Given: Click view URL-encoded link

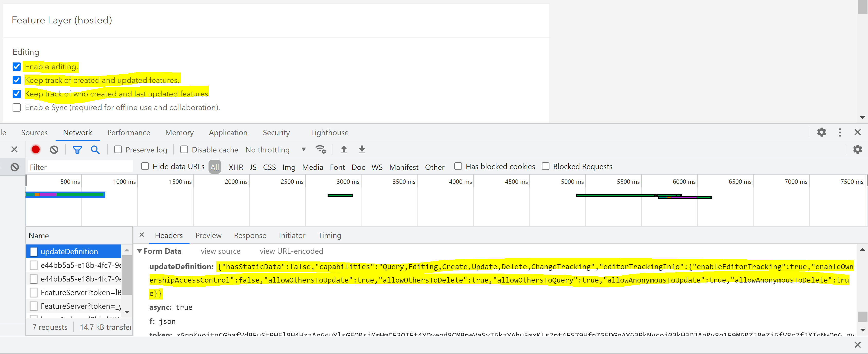Looking at the screenshot, I should pyautogui.click(x=291, y=251).
